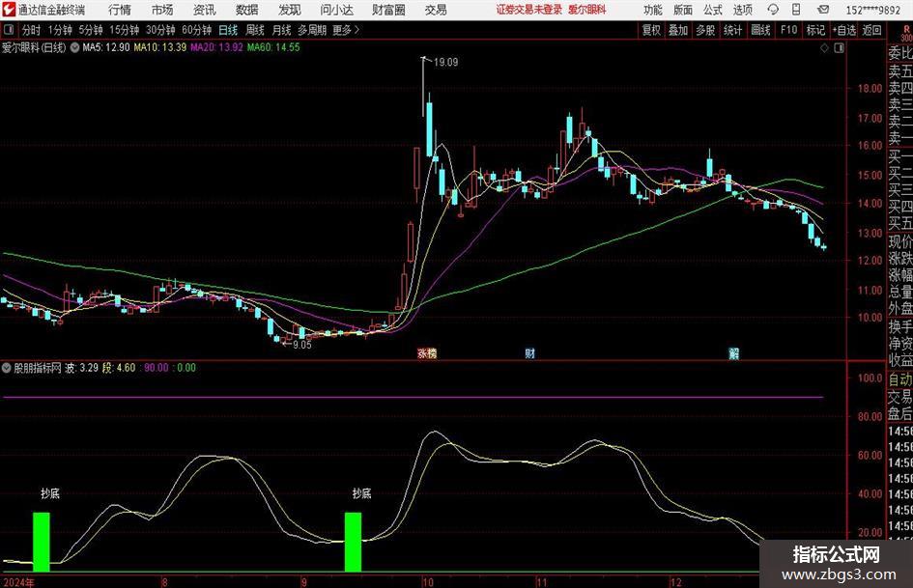Toggle the side panel icon at chart top-right
The image size is (913, 588).
tap(839, 48)
